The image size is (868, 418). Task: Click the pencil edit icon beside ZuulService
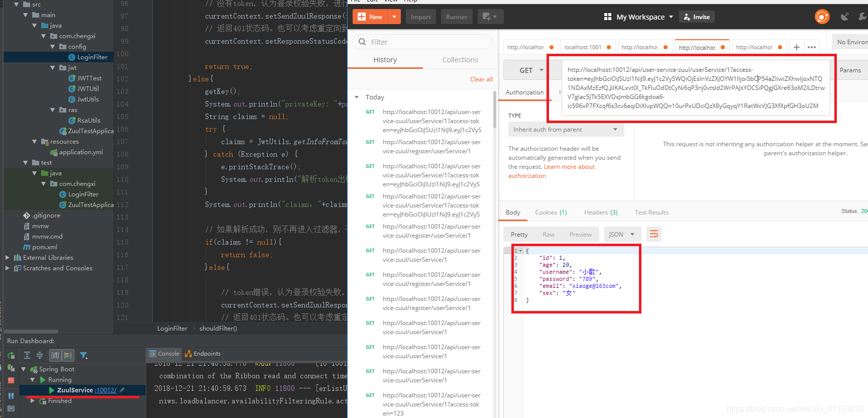pyautogui.click(x=122, y=390)
